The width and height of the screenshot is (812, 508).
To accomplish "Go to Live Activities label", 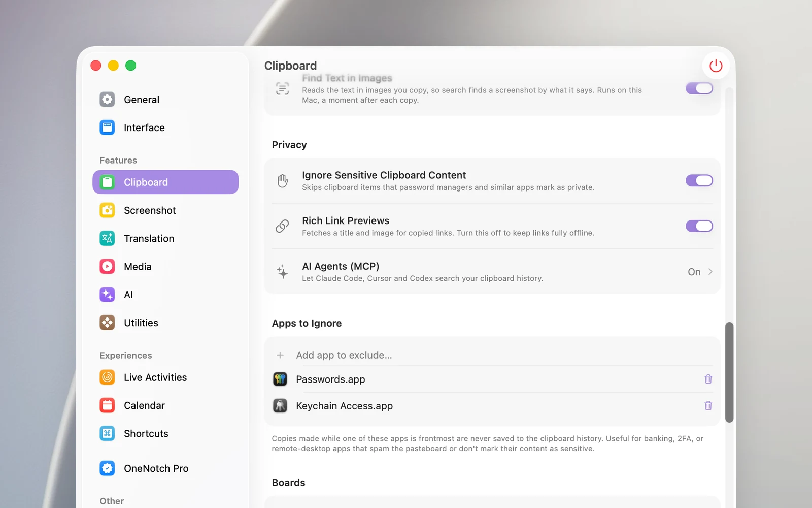I will point(155,377).
